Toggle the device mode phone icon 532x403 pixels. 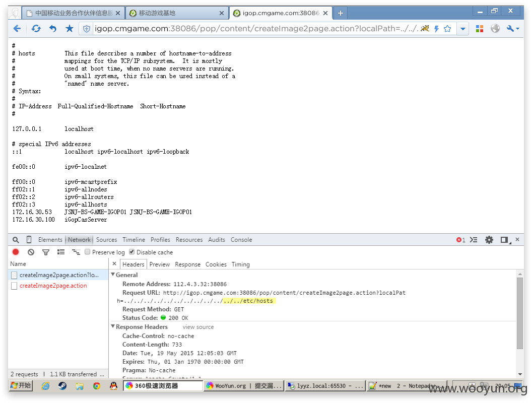pos(29,240)
